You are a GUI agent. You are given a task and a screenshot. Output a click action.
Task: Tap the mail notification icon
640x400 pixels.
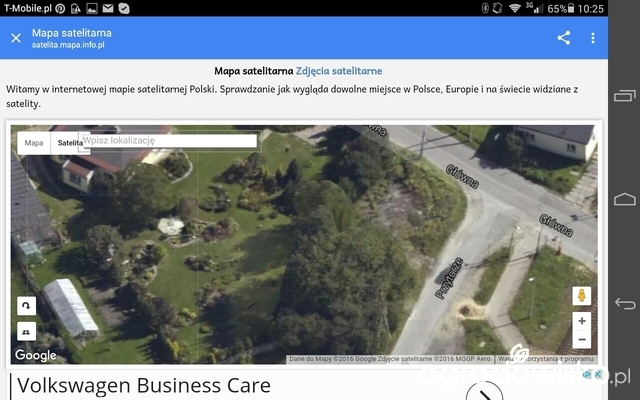click(x=108, y=8)
